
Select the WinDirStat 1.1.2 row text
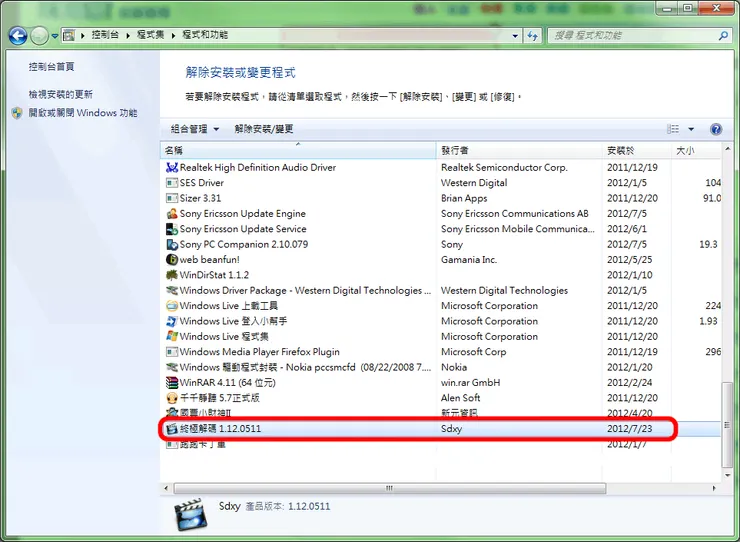point(214,275)
